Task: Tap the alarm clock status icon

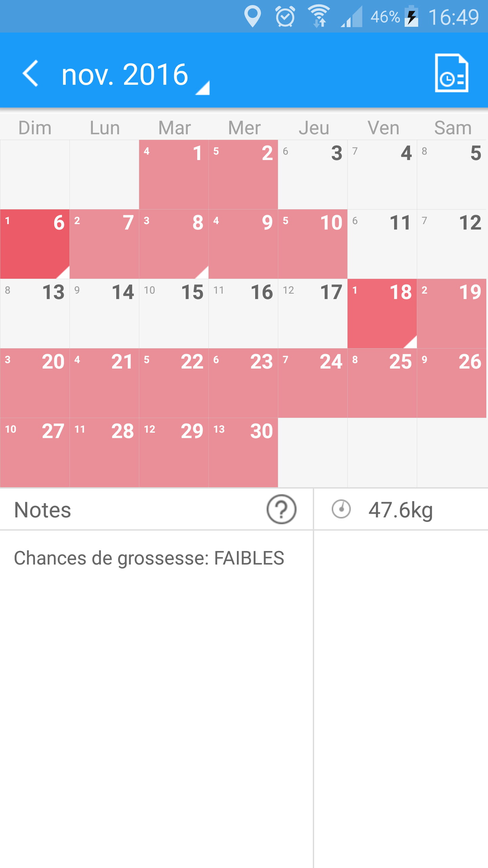Action: 285,16
